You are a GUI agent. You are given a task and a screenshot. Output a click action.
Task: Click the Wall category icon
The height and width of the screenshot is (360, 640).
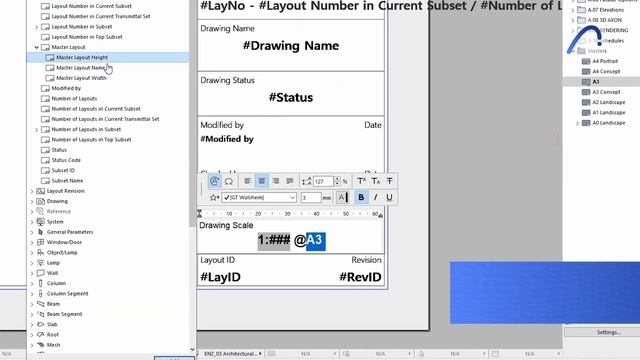(x=40, y=273)
